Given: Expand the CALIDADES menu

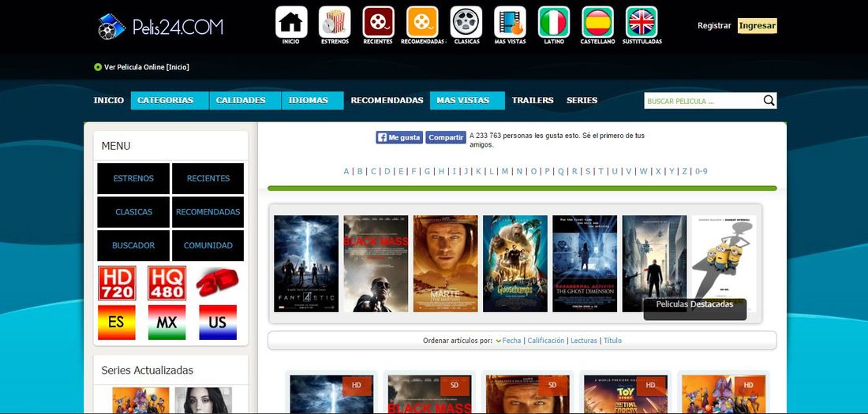Looking at the screenshot, I should [245, 100].
